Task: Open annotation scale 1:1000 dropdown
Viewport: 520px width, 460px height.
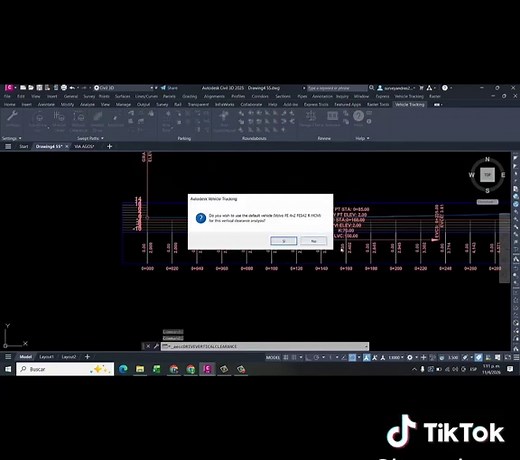Action: tap(396, 357)
